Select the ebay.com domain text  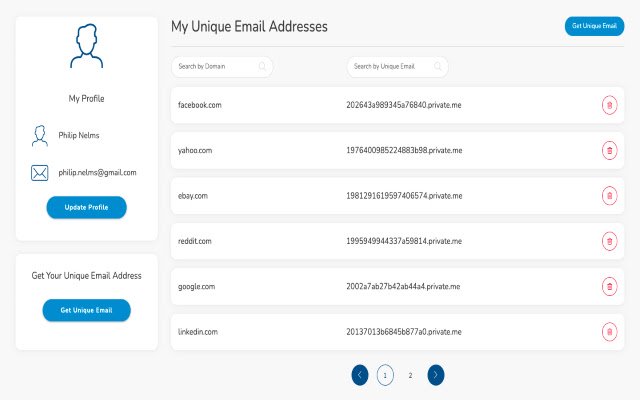point(193,196)
